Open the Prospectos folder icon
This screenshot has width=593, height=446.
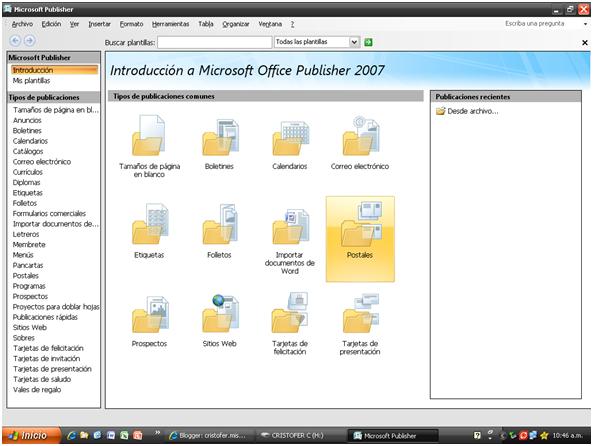tap(149, 314)
